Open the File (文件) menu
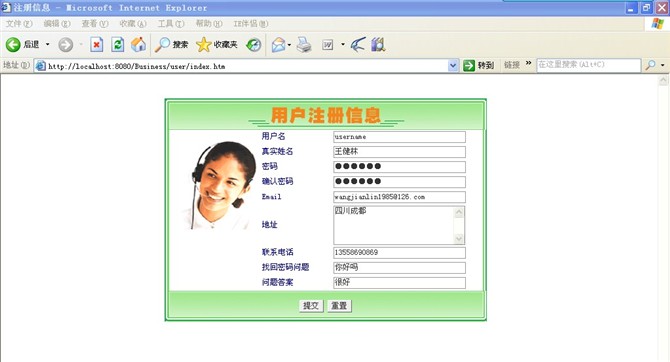The height and width of the screenshot is (362, 670). 19,24
